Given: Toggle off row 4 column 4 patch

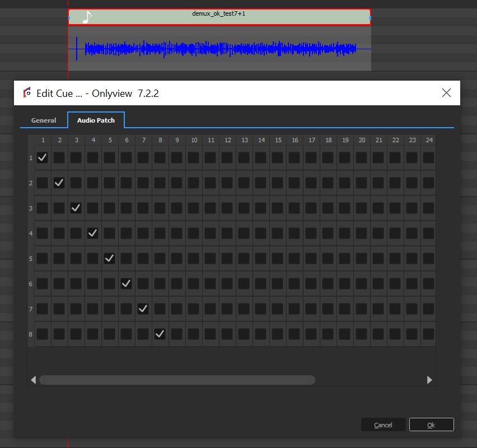Looking at the screenshot, I should pos(93,233).
